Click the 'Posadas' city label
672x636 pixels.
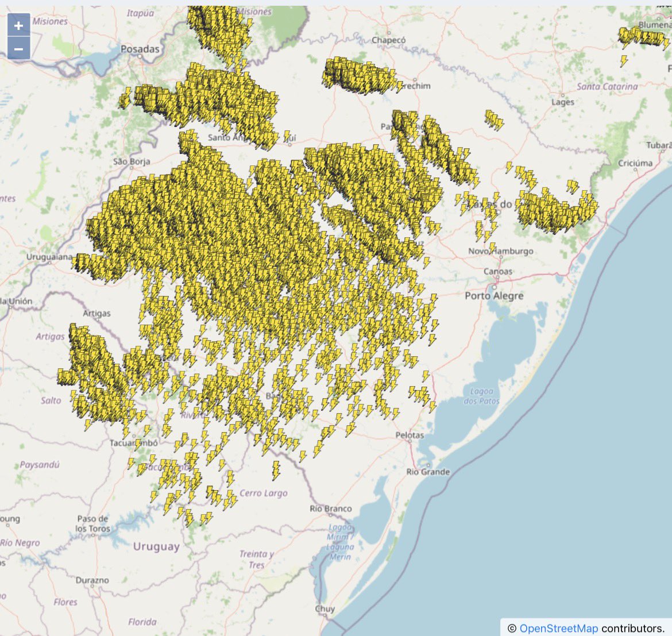[140, 49]
